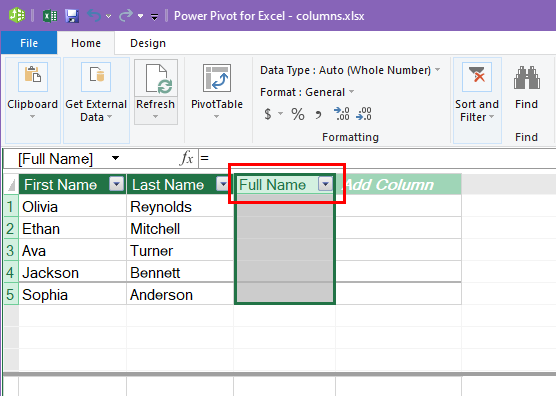Expand the Clipboard group arrow
Screen dimensions: 556x396
[x=32, y=117]
